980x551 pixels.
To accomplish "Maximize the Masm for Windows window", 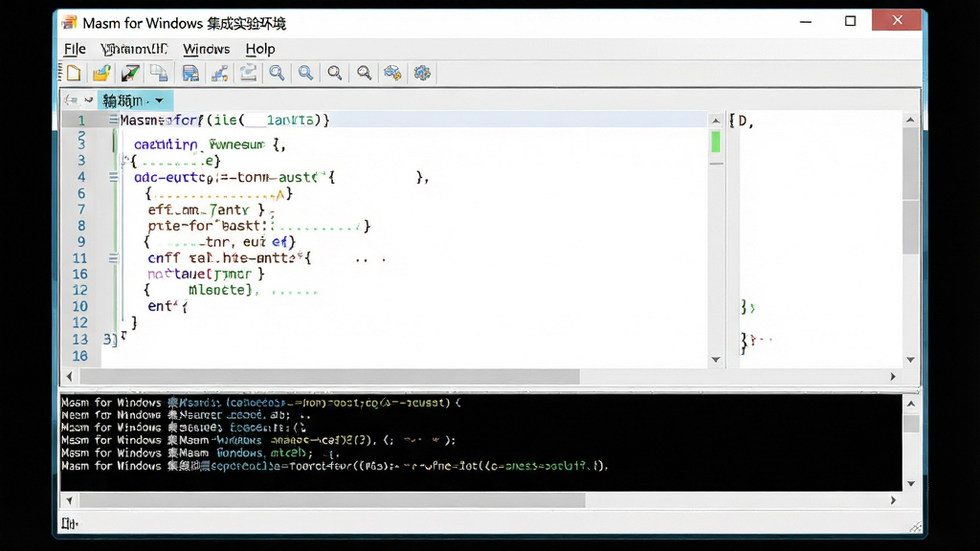I will click(850, 21).
